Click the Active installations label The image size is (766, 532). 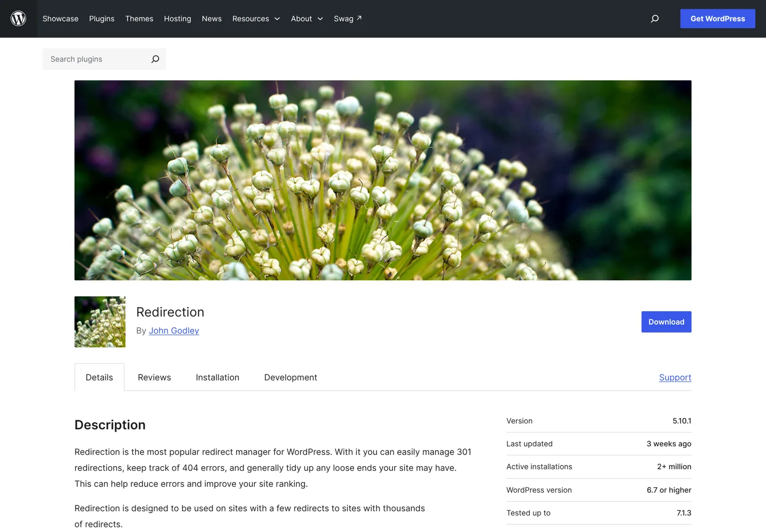click(539, 467)
